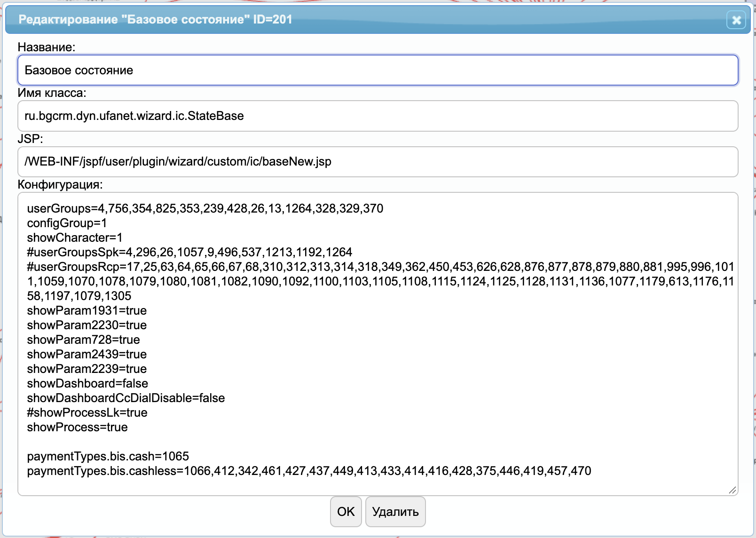Viewport: 756px width, 538px height.
Task: Click the '#userGroupsRcp=17,25,63...' line
Action: tap(381, 281)
